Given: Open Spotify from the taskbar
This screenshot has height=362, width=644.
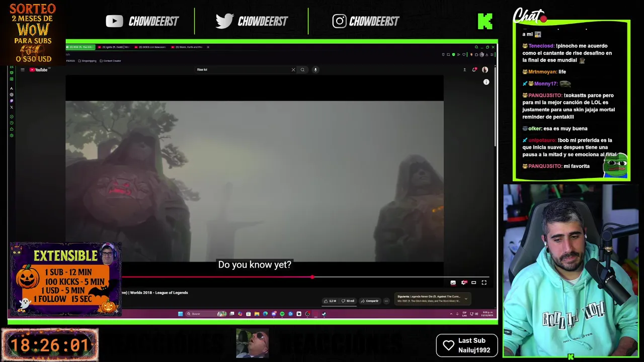Looking at the screenshot, I should pyautogui.click(x=282, y=314).
